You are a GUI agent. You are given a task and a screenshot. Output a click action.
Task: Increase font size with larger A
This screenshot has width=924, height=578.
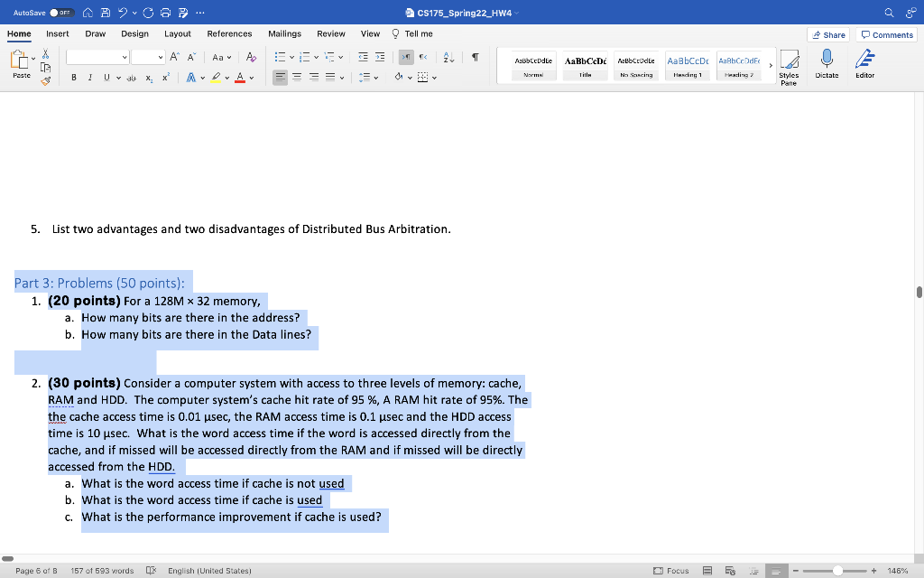(x=174, y=57)
